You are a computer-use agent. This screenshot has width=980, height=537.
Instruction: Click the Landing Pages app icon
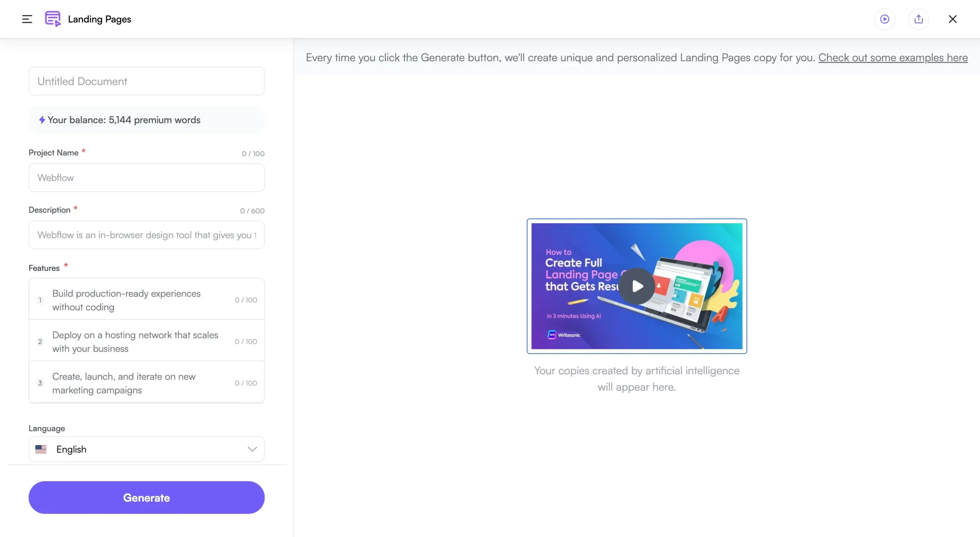[x=53, y=19]
